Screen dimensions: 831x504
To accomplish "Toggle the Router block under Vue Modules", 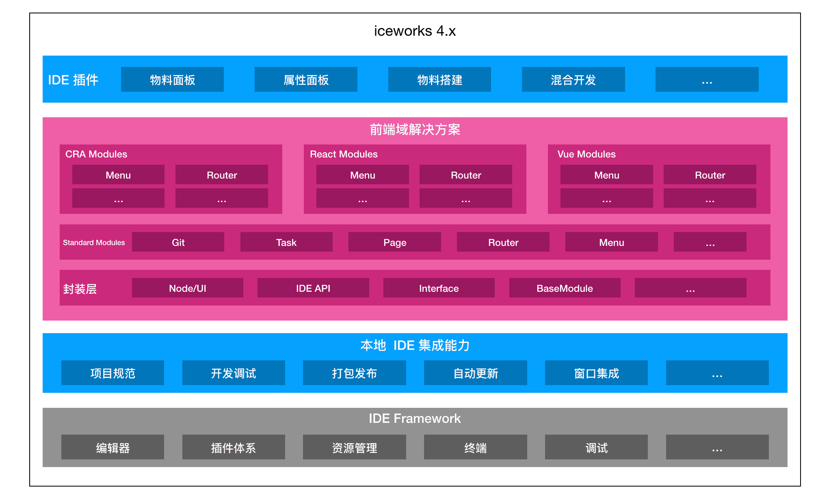I will 710,175.
